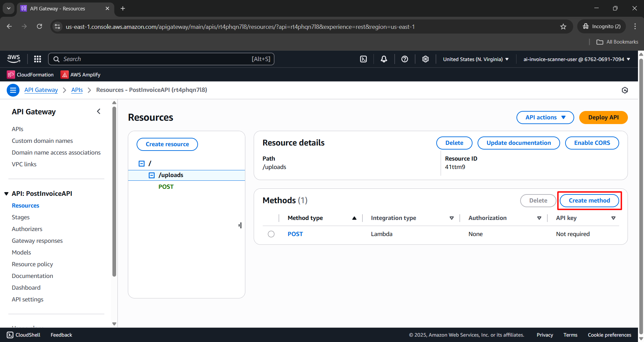Go to Stages in the sidebar
This screenshot has height=342, width=644.
click(x=21, y=217)
